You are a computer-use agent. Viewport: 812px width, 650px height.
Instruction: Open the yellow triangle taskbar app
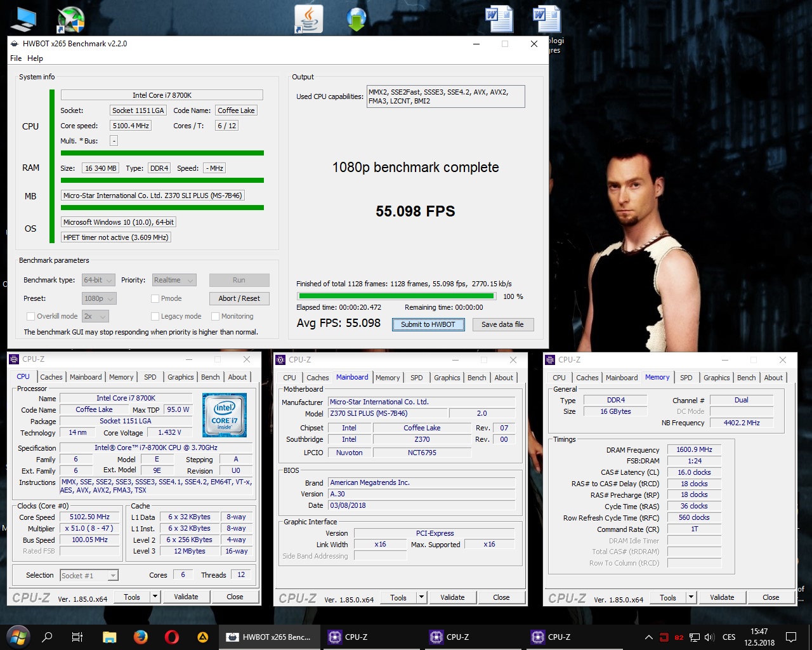(x=203, y=637)
